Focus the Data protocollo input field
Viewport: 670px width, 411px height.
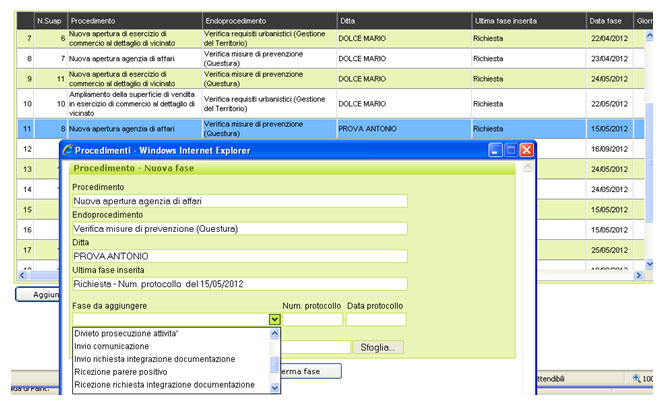click(x=376, y=319)
